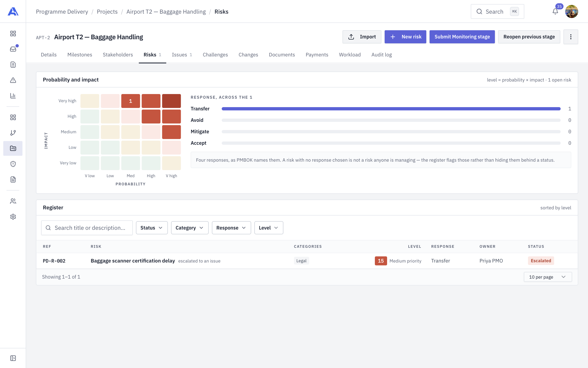Go to Projects in the breadcrumb
Image resolution: width=588 pixels, height=368 pixels.
107,12
